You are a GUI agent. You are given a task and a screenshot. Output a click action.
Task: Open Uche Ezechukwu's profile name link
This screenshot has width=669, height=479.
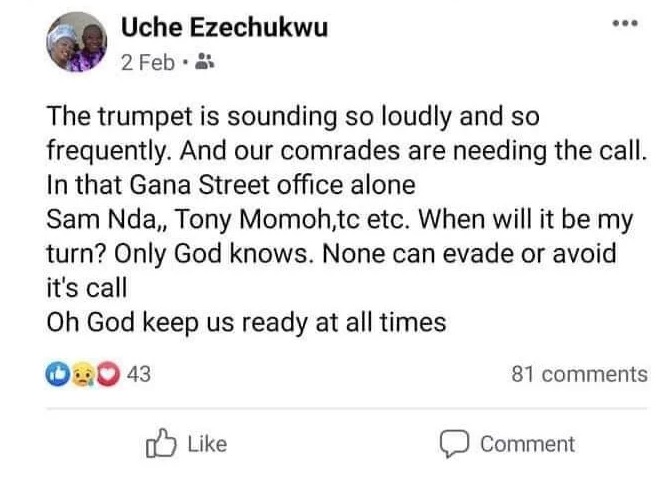coord(219,29)
